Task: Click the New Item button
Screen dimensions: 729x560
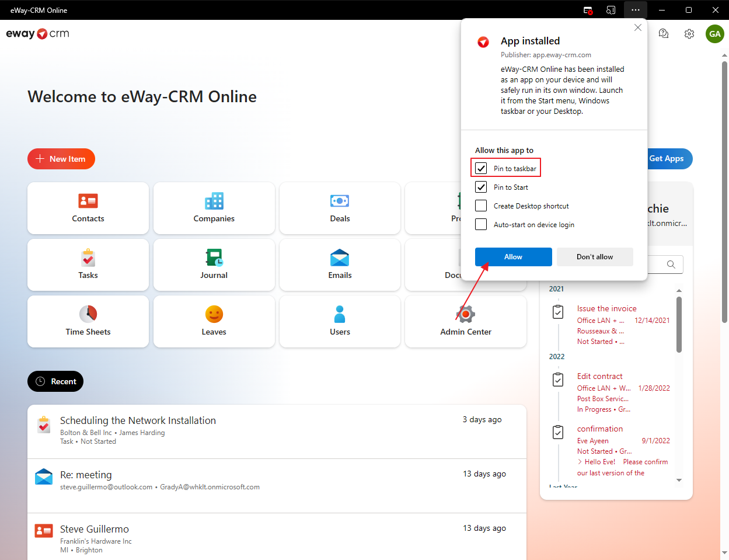Action: [61, 159]
